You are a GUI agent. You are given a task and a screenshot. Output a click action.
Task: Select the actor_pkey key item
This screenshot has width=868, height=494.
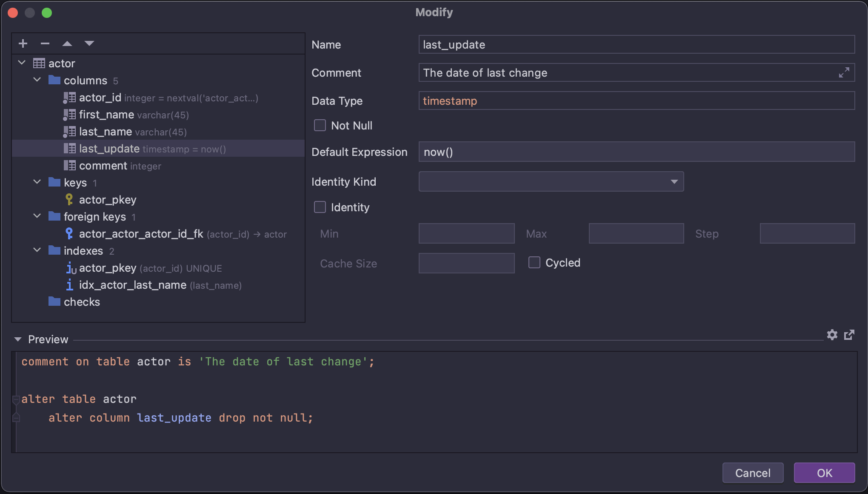coord(107,200)
